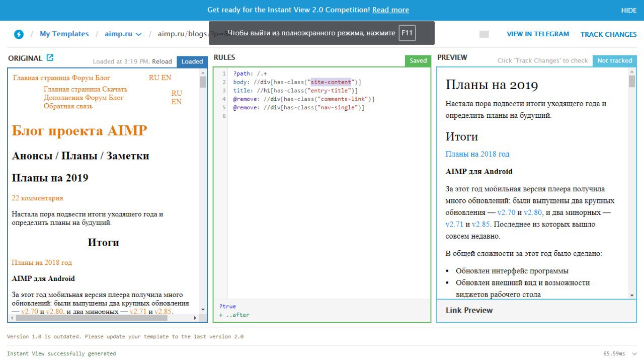Image resolution: width=644 pixels, height=362 pixels.
Task: Click the ?true debug line
Action: 227,306
